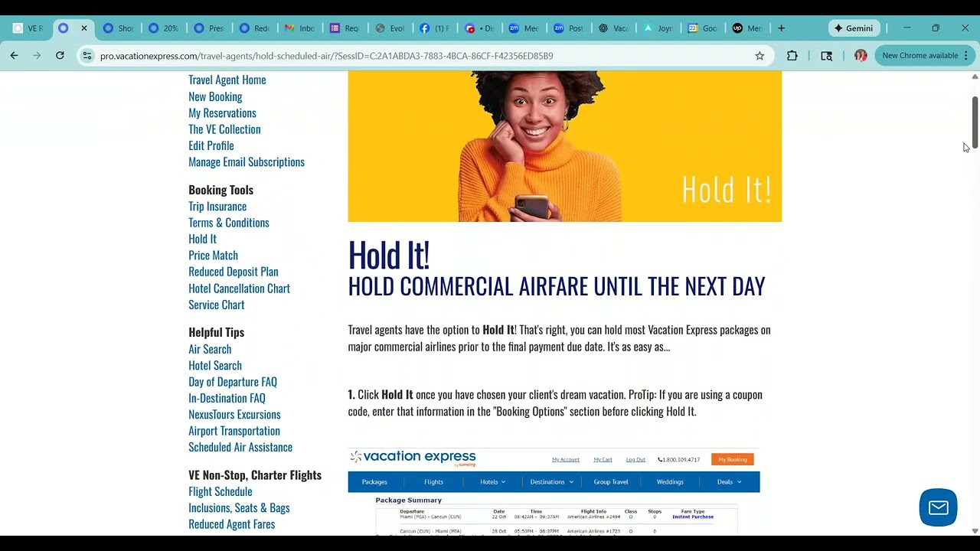Open Scheduled Air Assistance link
This screenshot has height=551, width=980.
[x=240, y=447]
